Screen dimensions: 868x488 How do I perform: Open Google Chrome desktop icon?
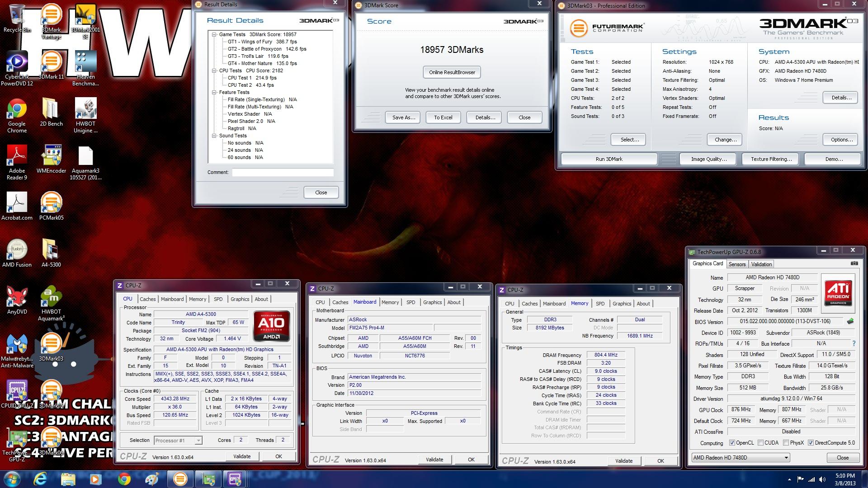[x=17, y=115]
